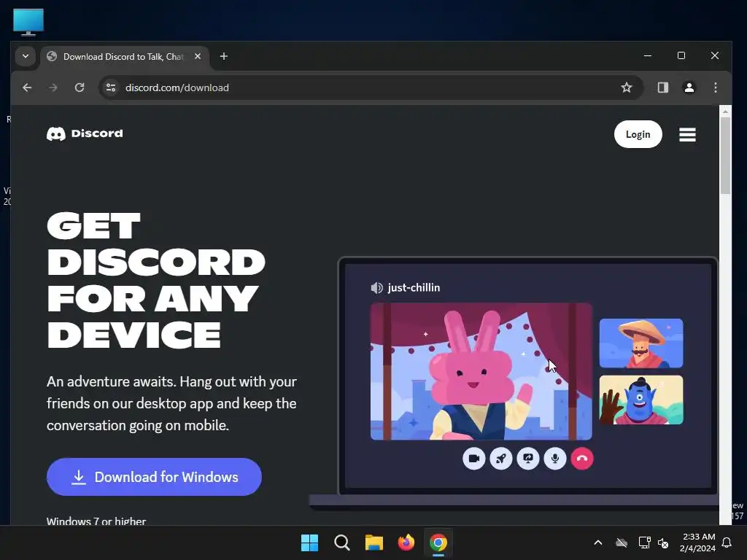
Task: Open the hamburger menu on Discord page
Action: pyautogui.click(x=687, y=135)
